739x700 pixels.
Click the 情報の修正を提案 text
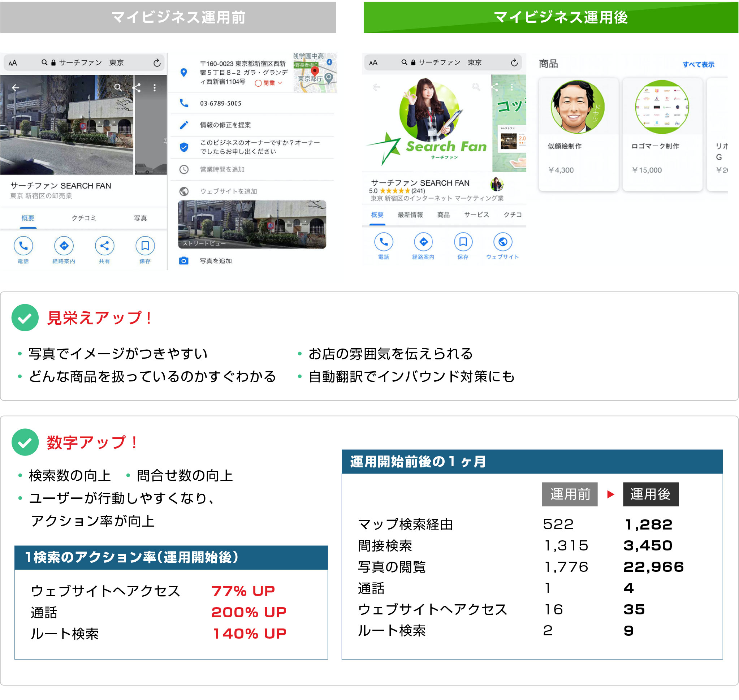pos(225,125)
